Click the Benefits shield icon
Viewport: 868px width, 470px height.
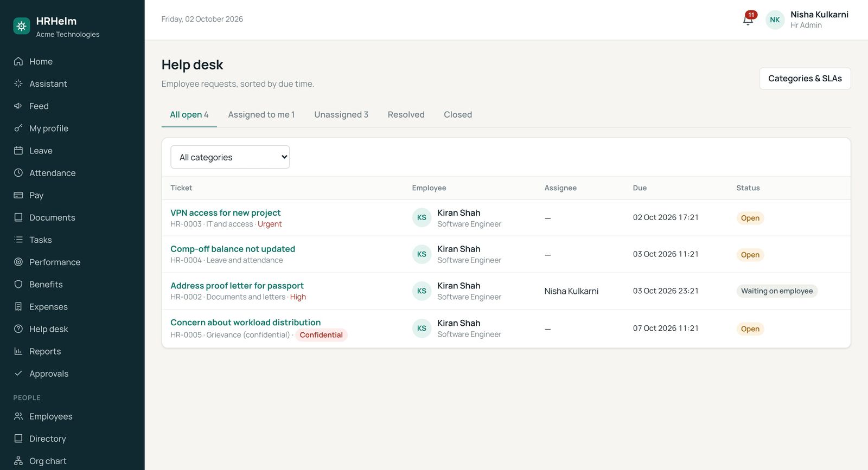click(18, 284)
